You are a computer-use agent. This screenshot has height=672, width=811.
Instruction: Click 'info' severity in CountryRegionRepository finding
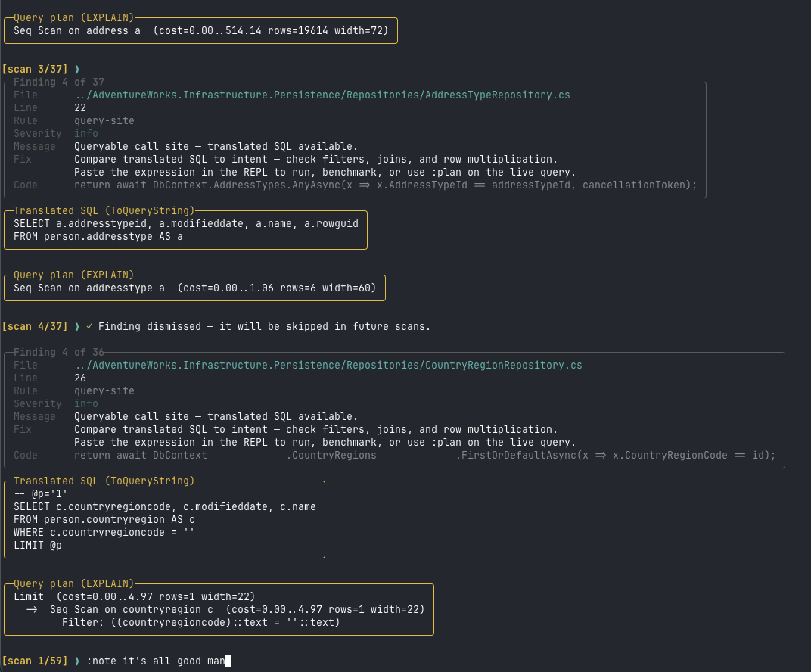click(86, 404)
